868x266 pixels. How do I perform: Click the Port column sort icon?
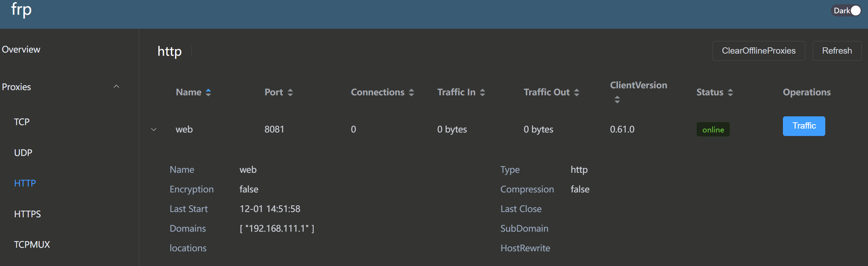point(290,93)
